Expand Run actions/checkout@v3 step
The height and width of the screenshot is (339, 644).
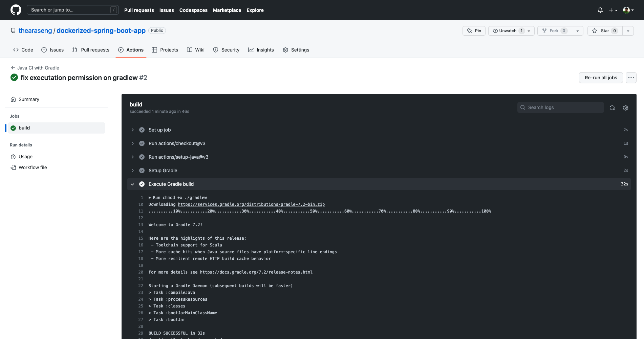[379, 143]
